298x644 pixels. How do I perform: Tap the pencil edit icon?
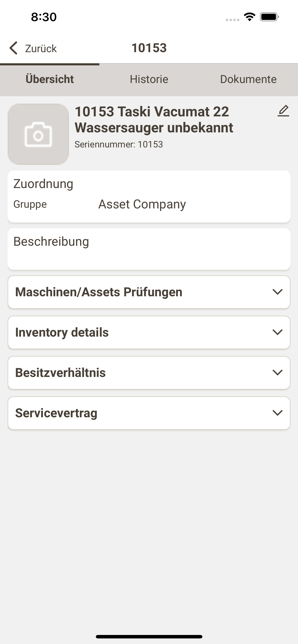pyautogui.click(x=283, y=111)
